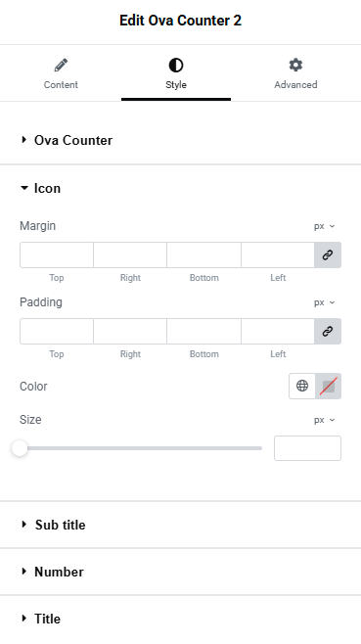Toggle Padding link values icon
The image size is (361, 644).
[x=328, y=332]
